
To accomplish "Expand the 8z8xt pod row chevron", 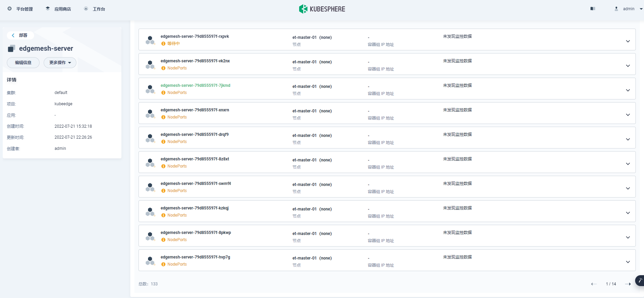I will tap(628, 164).
